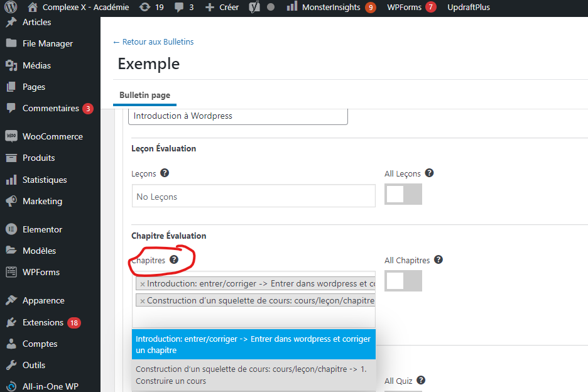This screenshot has width=588, height=392.
Task: Toggle the All Chapitres switch
Action: pos(403,281)
